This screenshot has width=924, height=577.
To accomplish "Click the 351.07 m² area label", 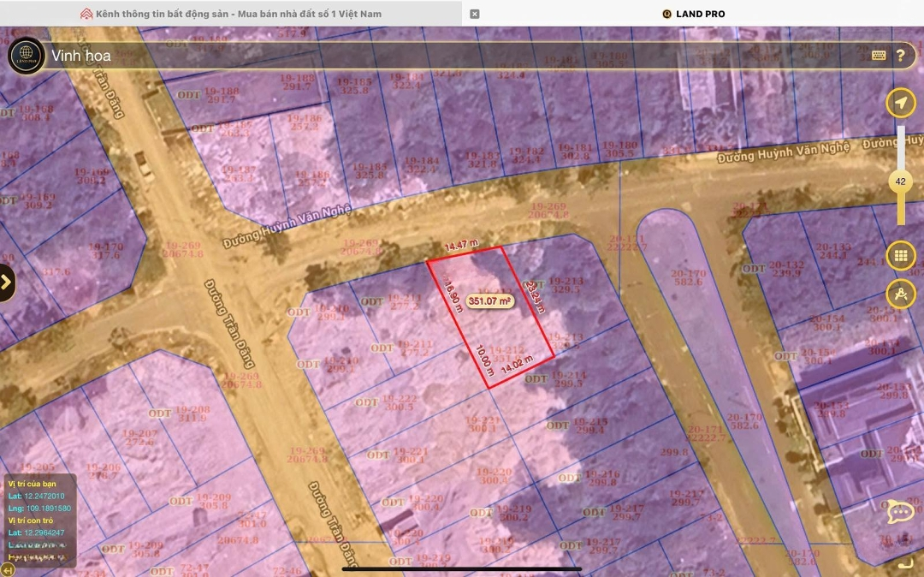I will [x=490, y=301].
